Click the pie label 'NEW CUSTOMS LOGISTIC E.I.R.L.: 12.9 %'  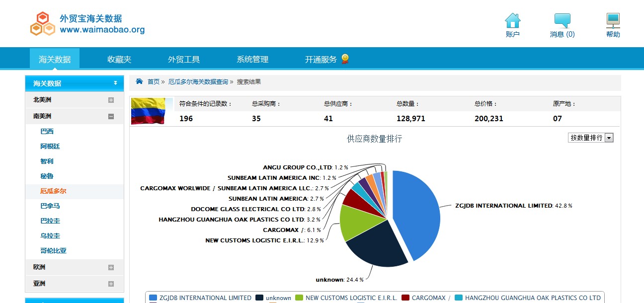pyautogui.click(x=264, y=240)
